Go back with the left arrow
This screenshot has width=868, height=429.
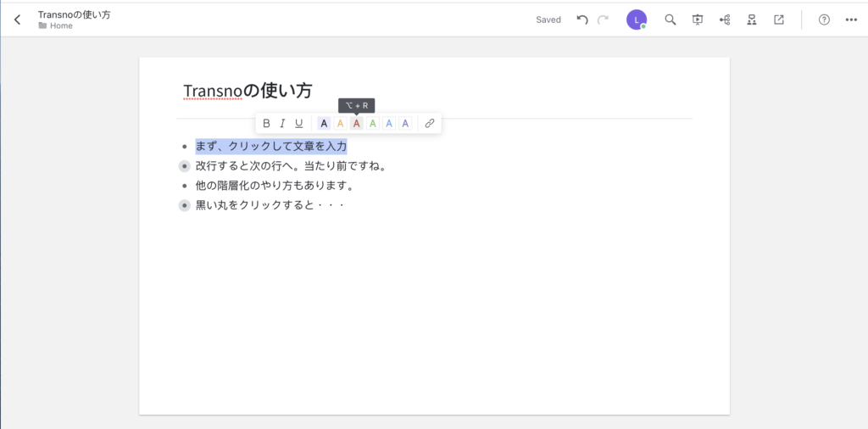pos(18,20)
